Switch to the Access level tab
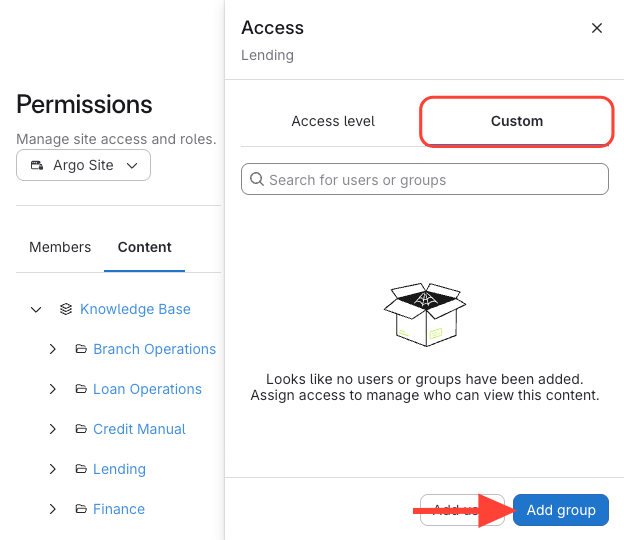Viewport: 624px width, 540px height. pos(333,121)
